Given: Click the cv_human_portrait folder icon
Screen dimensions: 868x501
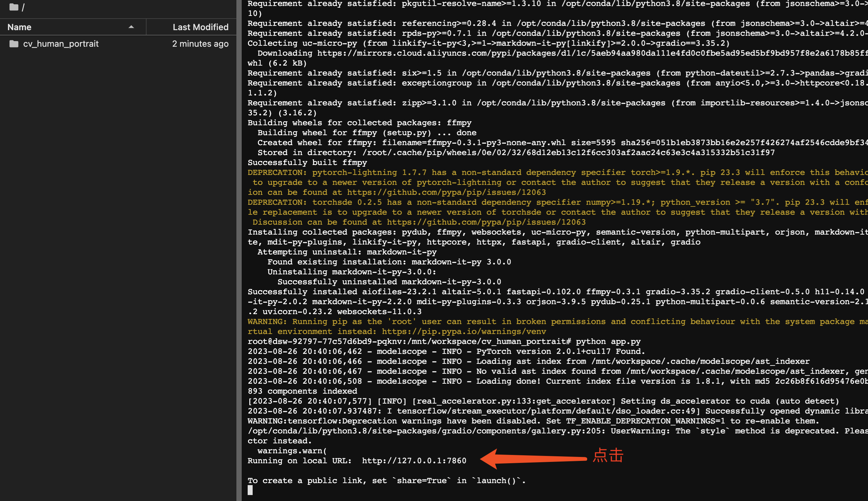Looking at the screenshot, I should coord(14,44).
